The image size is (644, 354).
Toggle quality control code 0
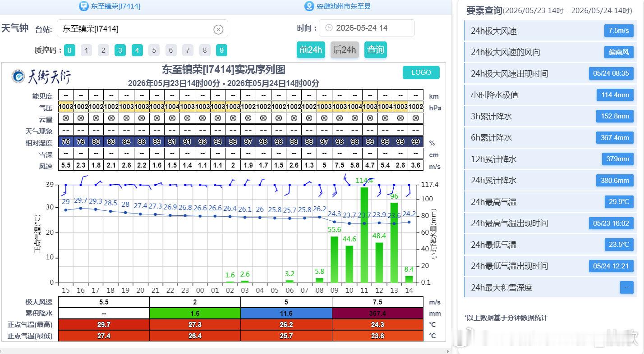pyautogui.click(x=69, y=50)
